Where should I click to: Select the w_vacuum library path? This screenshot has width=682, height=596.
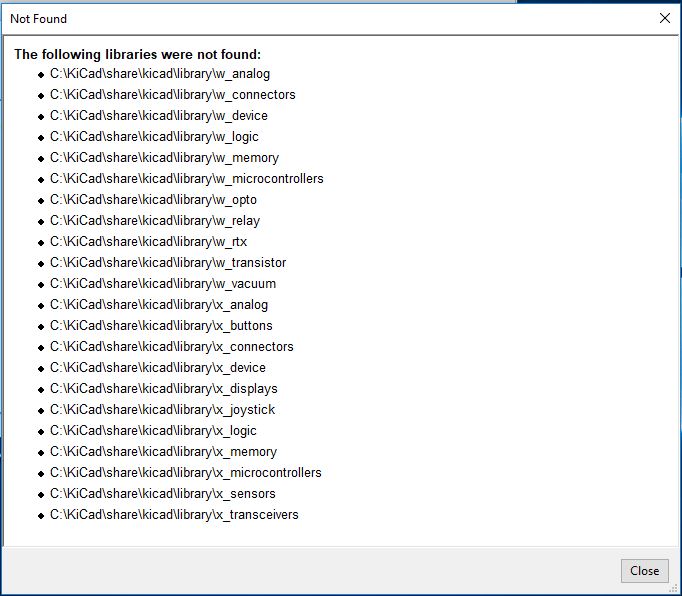coord(163,284)
